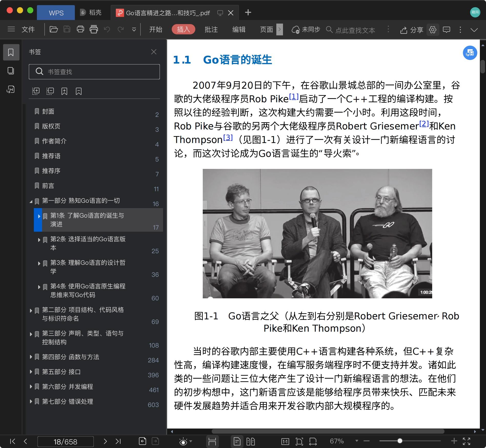Click the actual size 1:1 icon
This screenshot has height=448, width=486.
(285, 441)
